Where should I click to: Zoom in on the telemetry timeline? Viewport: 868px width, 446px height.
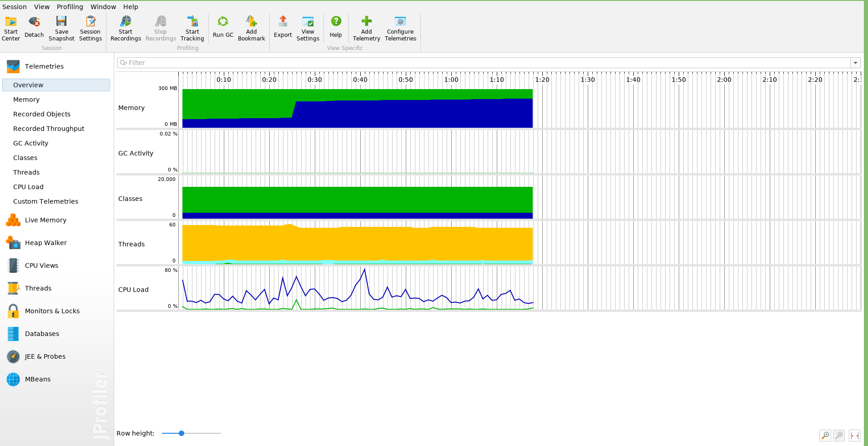tap(825, 436)
